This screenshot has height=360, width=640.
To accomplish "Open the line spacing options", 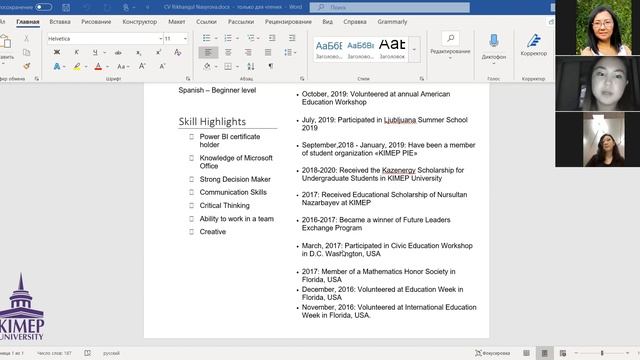I will (x=289, y=52).
